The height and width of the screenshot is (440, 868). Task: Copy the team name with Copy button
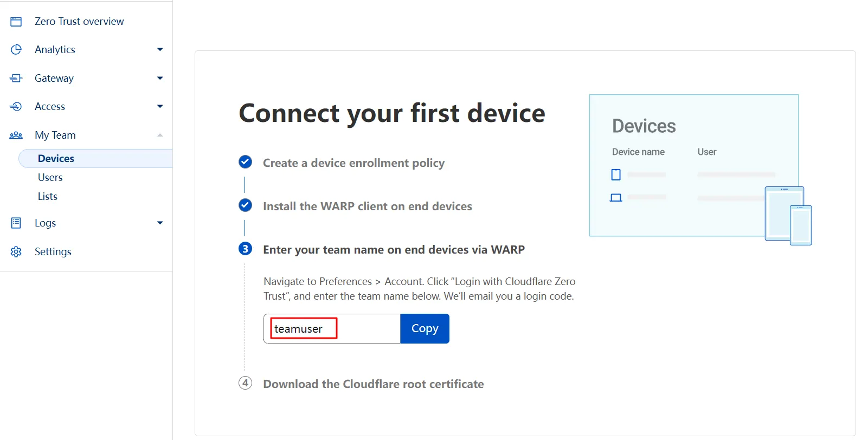click(425, 328)
